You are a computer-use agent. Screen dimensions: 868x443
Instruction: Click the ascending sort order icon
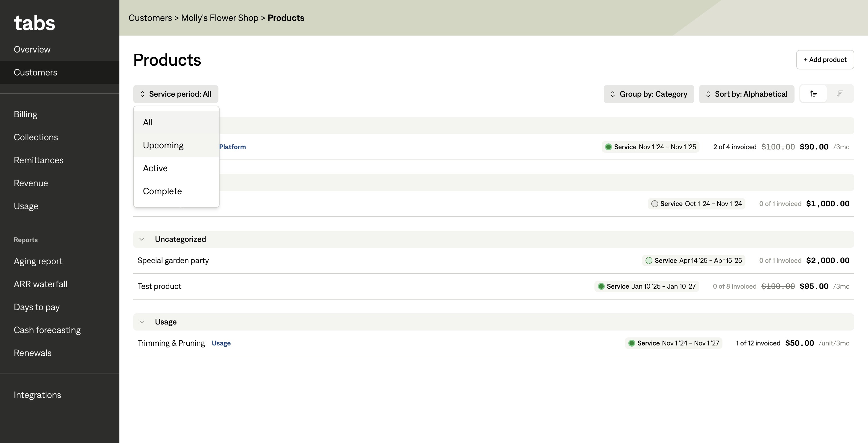pyautogui.click(x=813, y=94)
